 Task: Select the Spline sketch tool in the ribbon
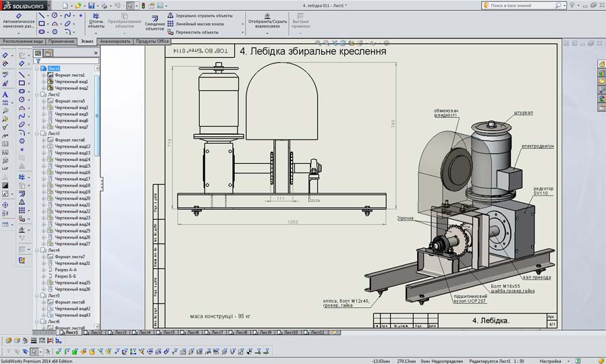tap(67, 16)
